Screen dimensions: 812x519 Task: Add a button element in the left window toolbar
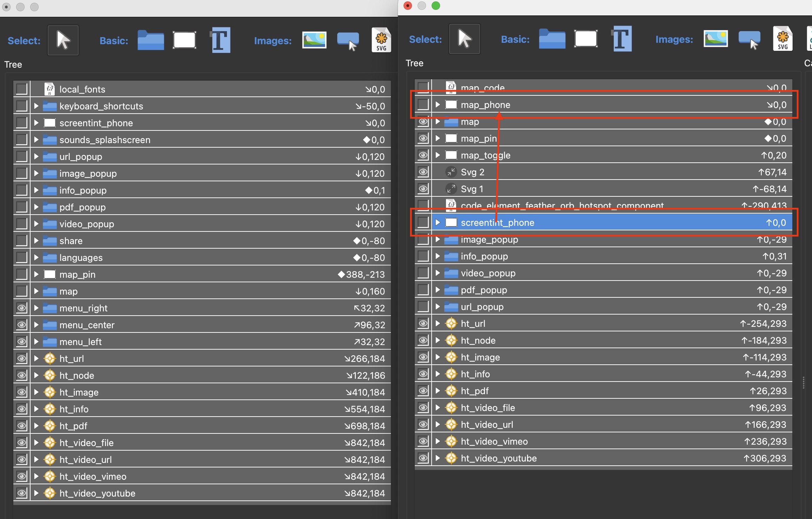pyautogui.click(x=348, y=41)
